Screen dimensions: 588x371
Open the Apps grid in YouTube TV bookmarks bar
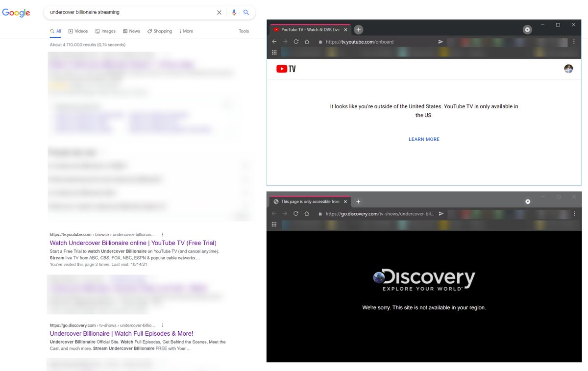click(x=274, y=52)
